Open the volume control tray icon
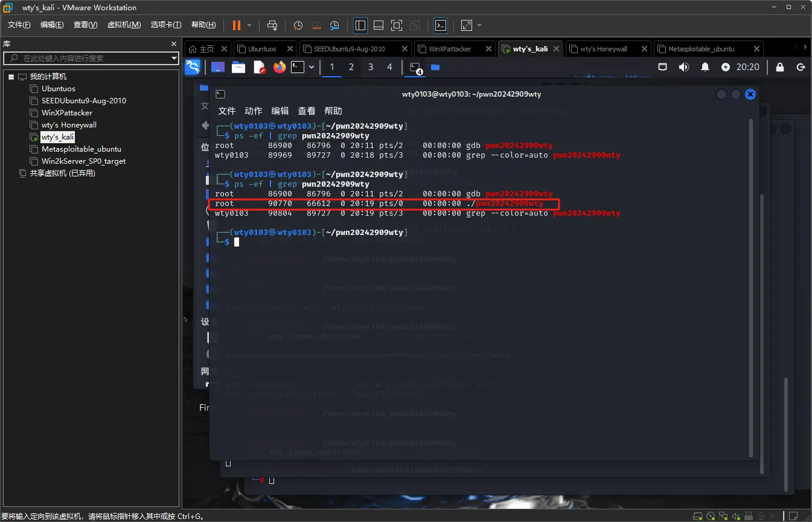This screenshot has height=522, width=812. coord(683,67)
